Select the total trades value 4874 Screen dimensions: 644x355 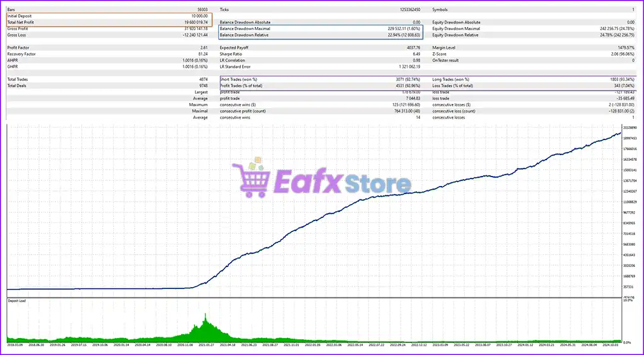tap(204, 79)
